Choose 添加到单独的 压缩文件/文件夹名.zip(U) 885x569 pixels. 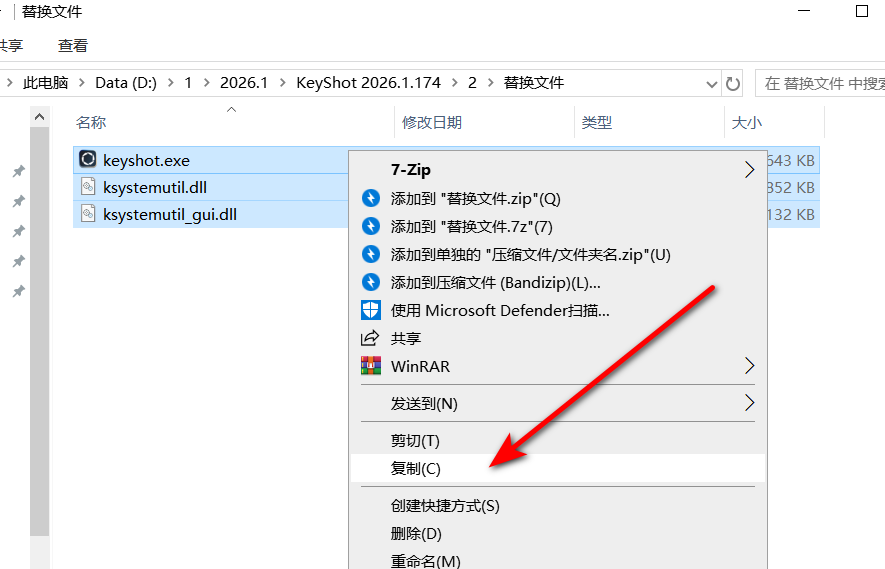pos(558,254)
